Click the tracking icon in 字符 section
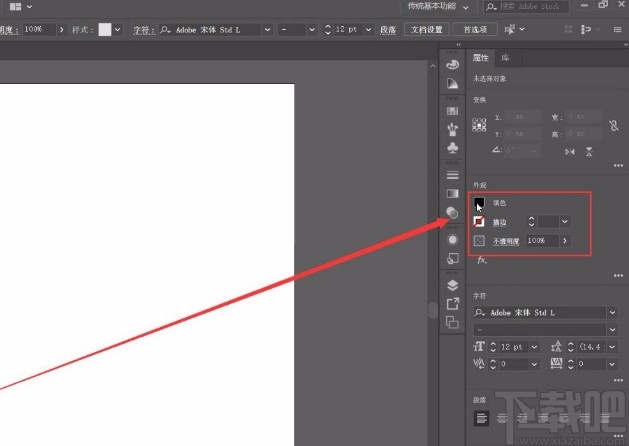 556,364
